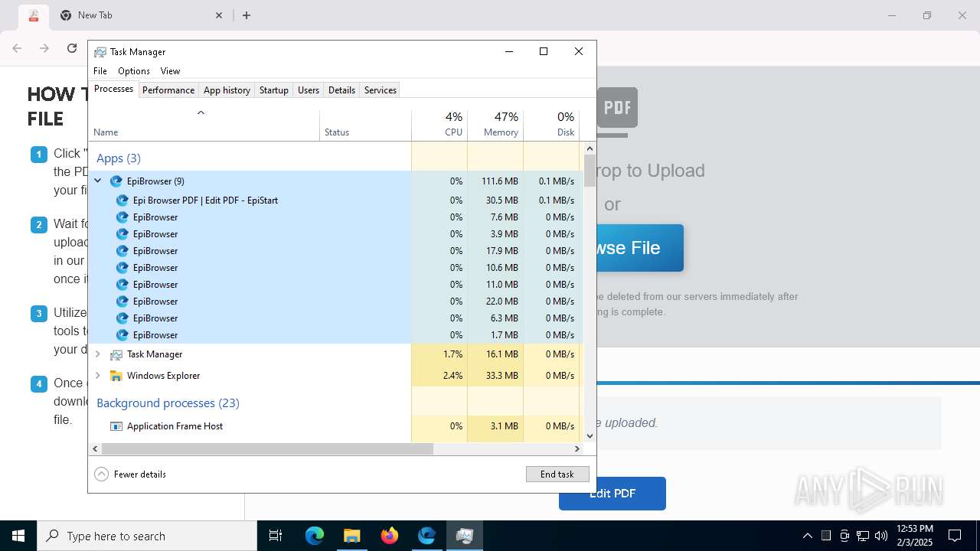Select the Epi Browser PDF | Edit PDF row

click(336, 201)
